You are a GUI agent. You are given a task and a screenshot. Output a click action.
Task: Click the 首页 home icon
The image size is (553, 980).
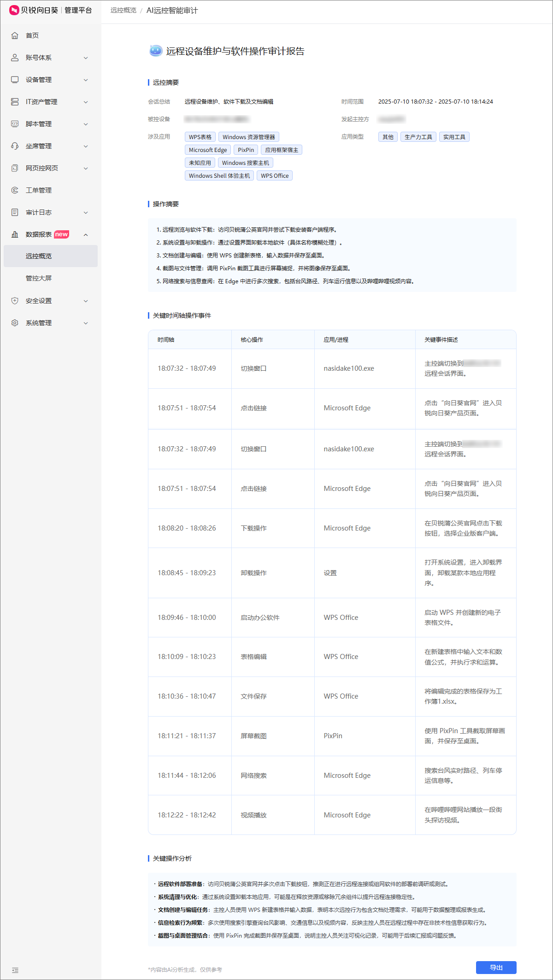tap(15, 35)
